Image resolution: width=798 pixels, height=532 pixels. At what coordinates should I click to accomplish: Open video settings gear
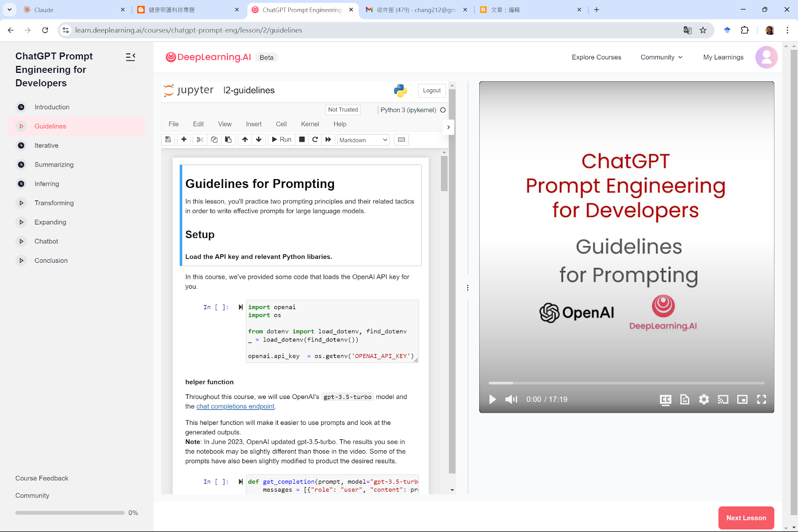(x=704, y=399)
